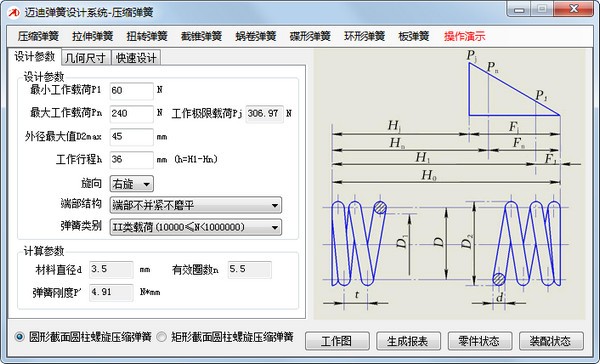Click the app logo icon in title bar
This screenshot has height=364, width=600.
pyautogui.click(x=14, y=12)
